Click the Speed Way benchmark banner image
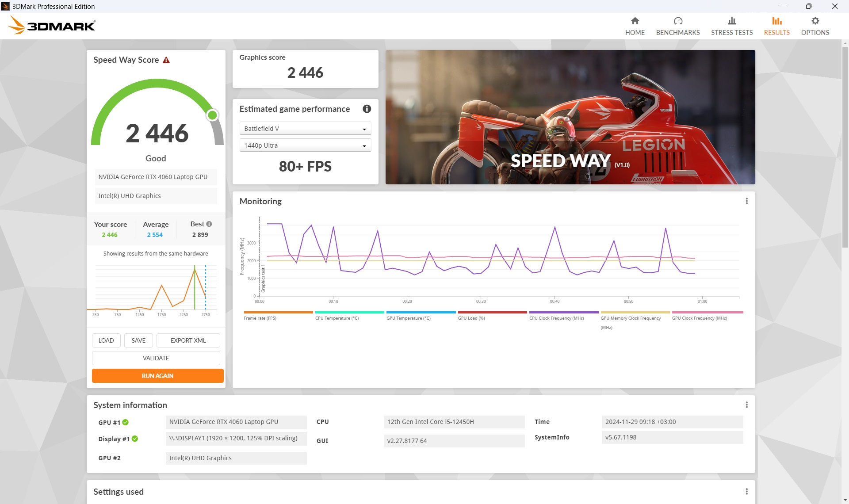Screen dimensions: 849x504 tap(570, 117)
